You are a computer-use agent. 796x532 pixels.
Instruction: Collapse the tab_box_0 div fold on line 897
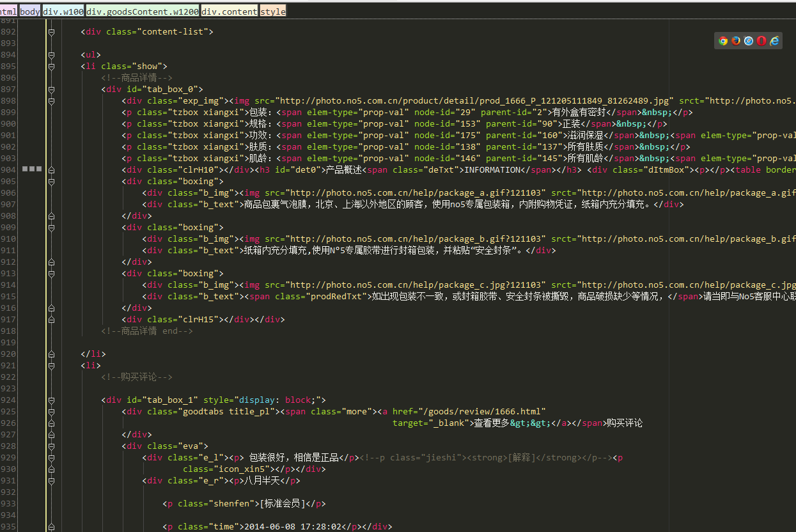click(51, 90)
